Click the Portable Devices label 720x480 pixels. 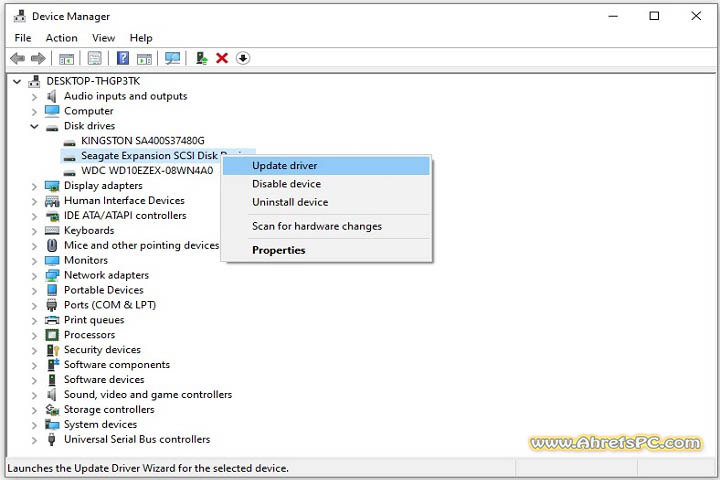104,290
